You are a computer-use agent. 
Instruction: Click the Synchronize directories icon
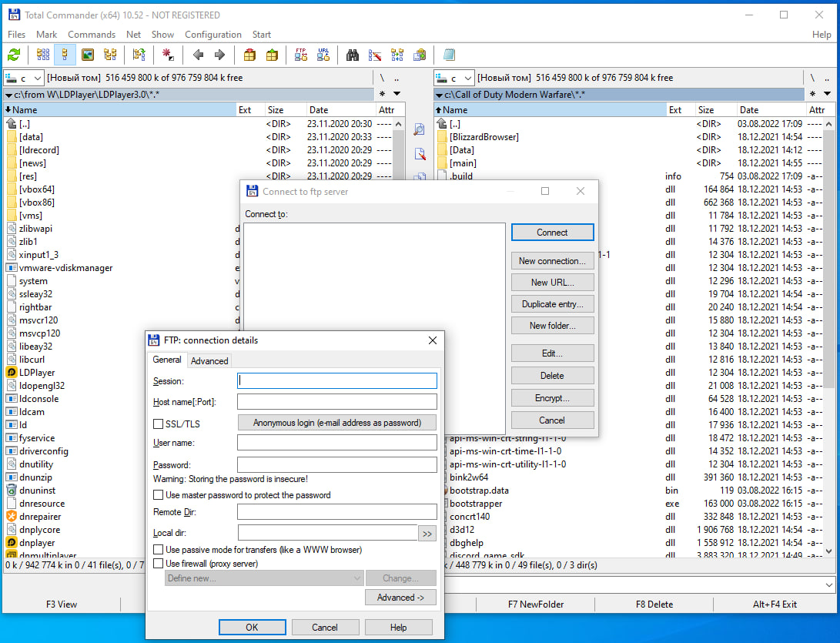click(x=397, y=55)
